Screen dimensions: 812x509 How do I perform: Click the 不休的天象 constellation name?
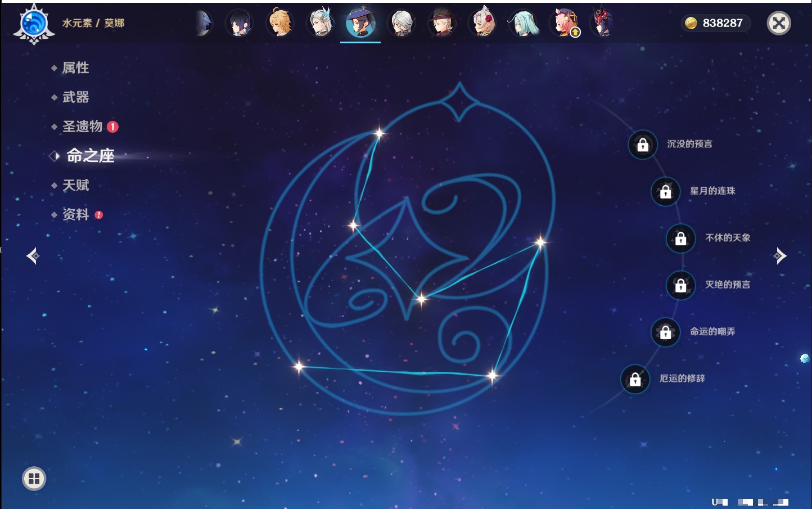pyautogui.click(x=728, y=237)
